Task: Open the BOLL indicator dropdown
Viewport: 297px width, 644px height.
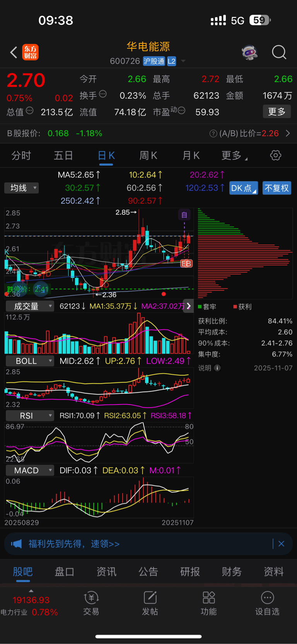Action: 30,361
